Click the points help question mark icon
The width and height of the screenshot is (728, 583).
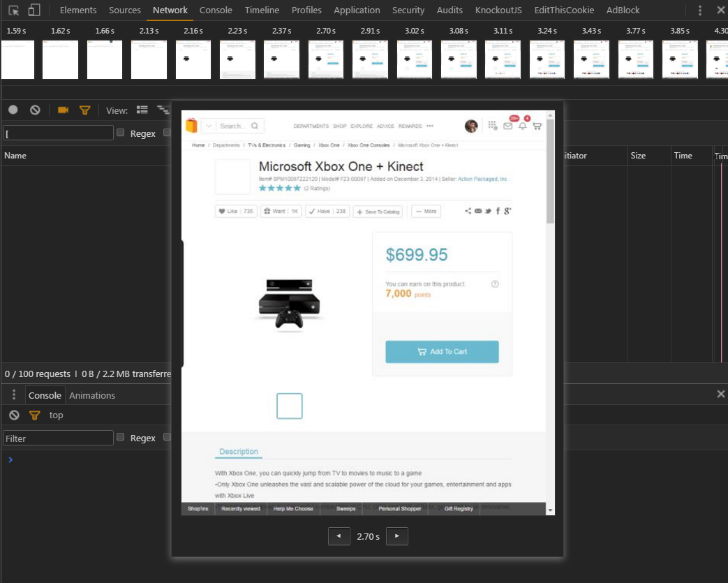click(495, 284)
